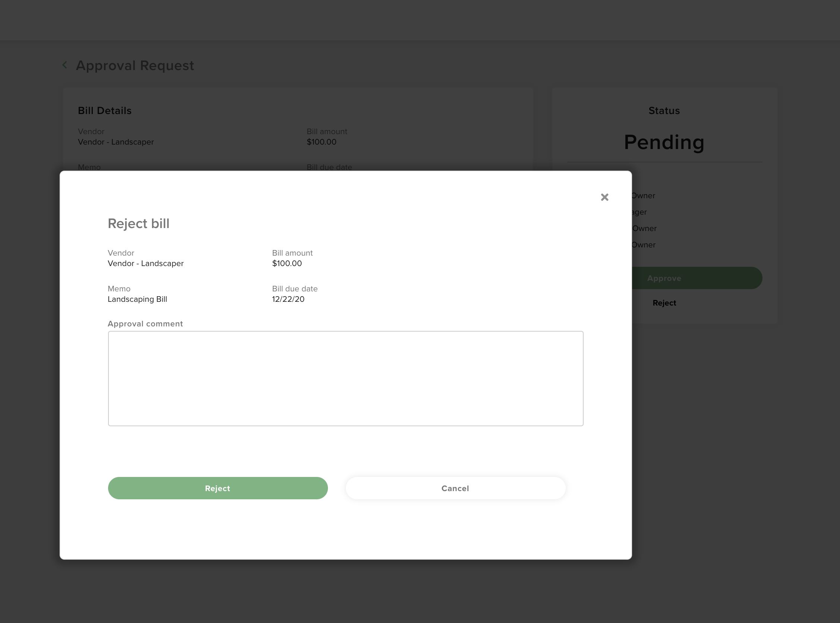The image size is (840, 623).
Task: Open the Approval Request page title link
Action: coord(135,65)
